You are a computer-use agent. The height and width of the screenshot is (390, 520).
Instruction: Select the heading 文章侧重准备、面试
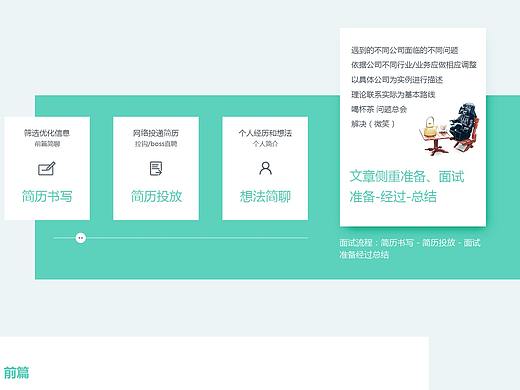[x=407, y=176]
